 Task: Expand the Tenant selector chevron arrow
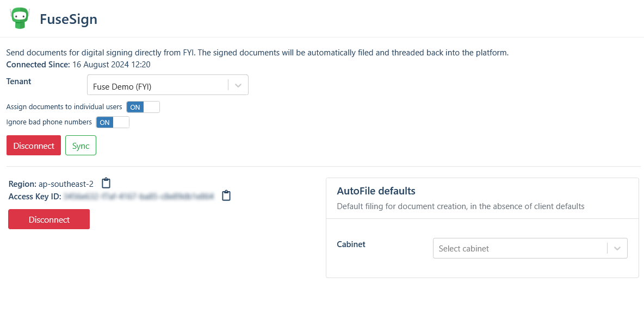pos(238,85)
